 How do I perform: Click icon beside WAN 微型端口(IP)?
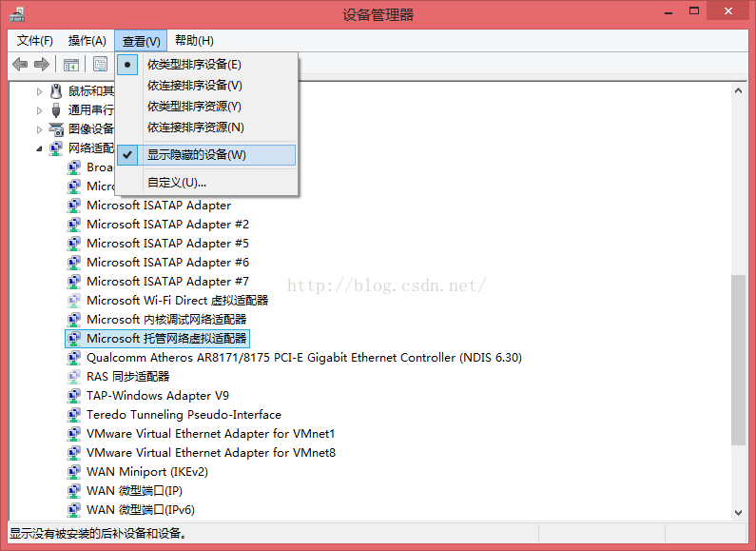(x=74, y=491)
